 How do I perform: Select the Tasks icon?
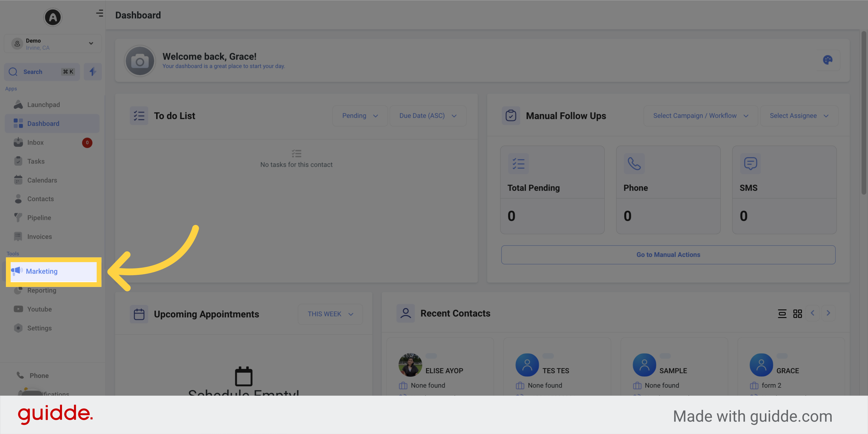(x=19, y=161)
